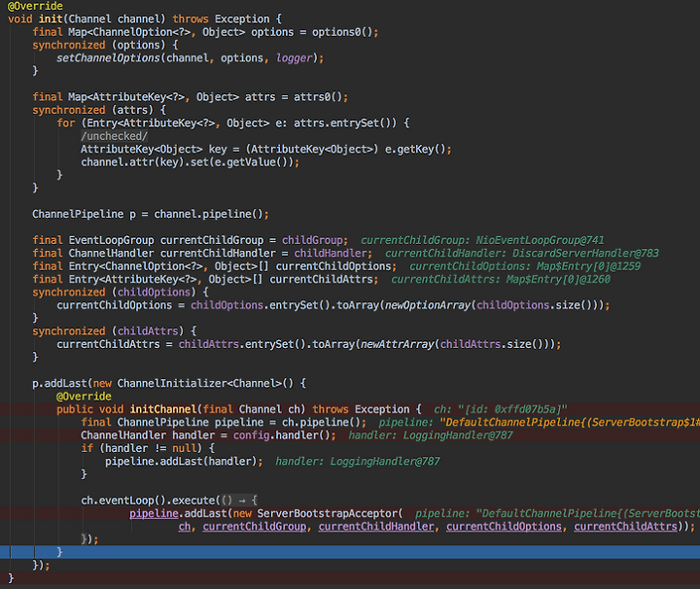Click 'ServerBootstrapAcceptor' constructor name
This screenshot has width=700, height=589.
[x=327, y=513]
